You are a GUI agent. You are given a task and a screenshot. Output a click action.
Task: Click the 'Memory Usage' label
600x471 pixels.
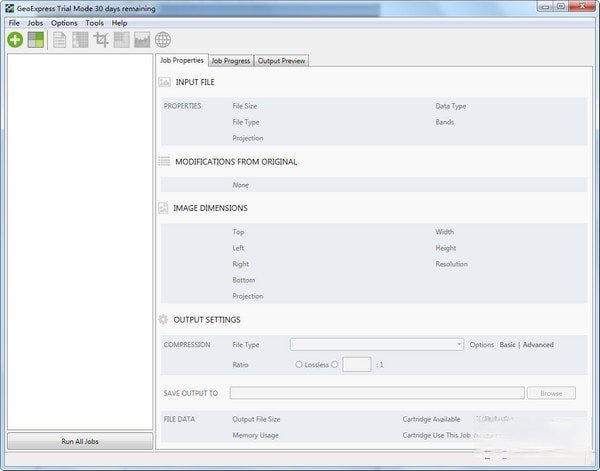click(x=256, y=435)
